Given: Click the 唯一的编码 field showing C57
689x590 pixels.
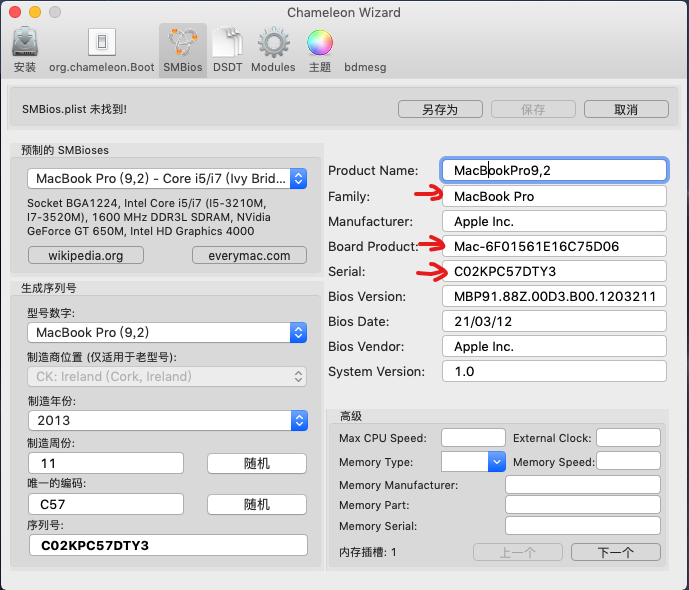Looking at the screenshot, I should coord(106,504).
